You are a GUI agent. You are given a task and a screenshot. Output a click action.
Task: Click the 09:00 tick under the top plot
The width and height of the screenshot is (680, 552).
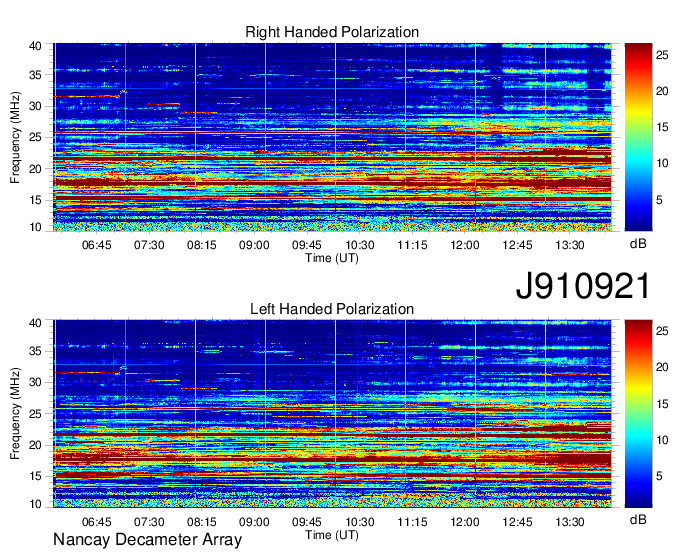point(254,245)
